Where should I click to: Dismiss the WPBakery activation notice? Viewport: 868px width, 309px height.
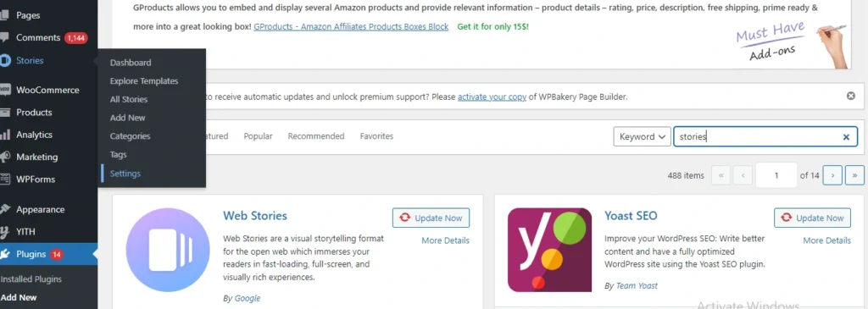[851, 97]
